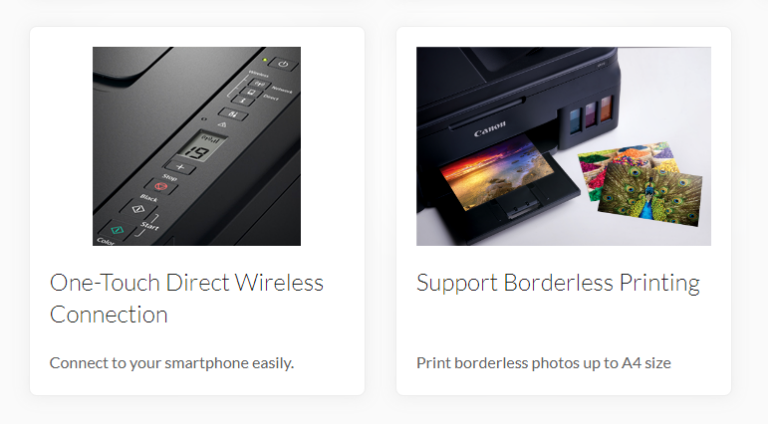Click the Black start diamond icon
Screen dimensions: 768x424
pyautogui.click(x=138, y=209)
